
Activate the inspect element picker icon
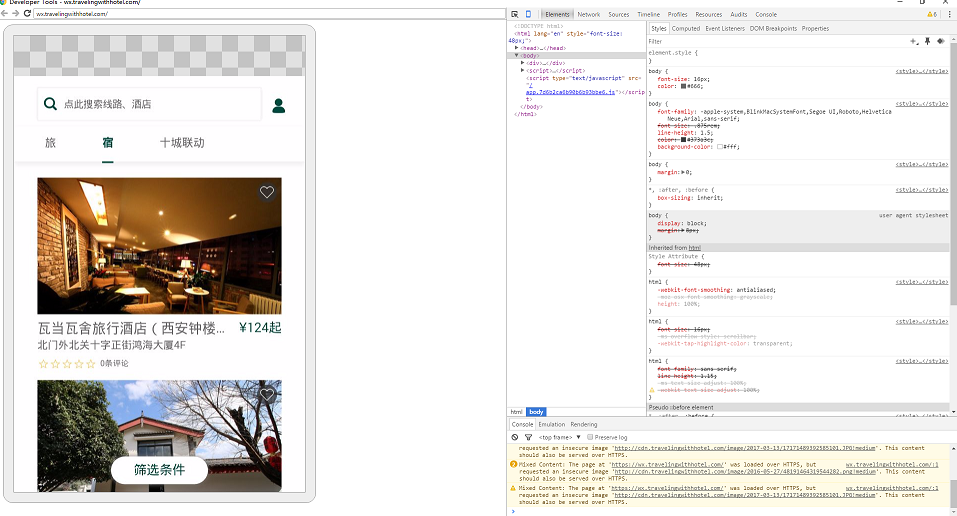515,15
